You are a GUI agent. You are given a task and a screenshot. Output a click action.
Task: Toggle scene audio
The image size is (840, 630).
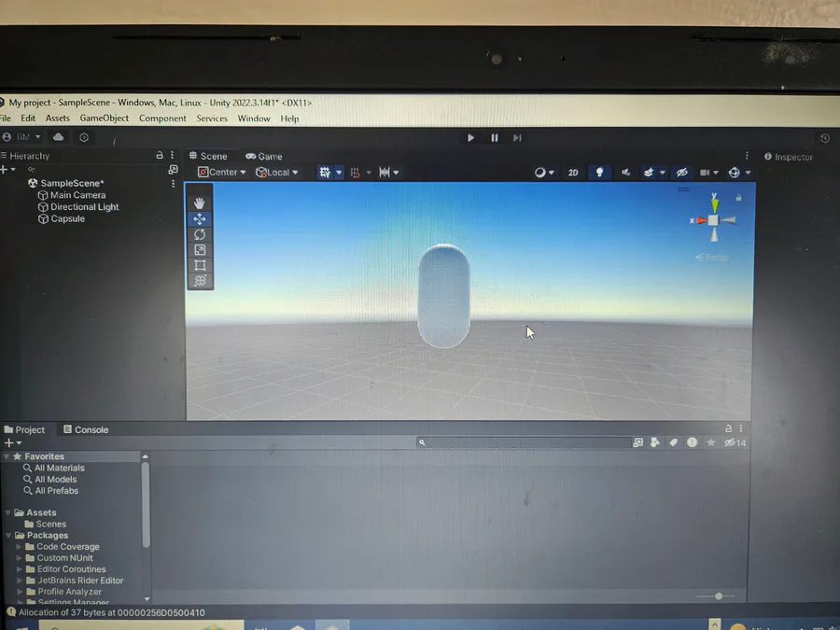click(625, 172)
